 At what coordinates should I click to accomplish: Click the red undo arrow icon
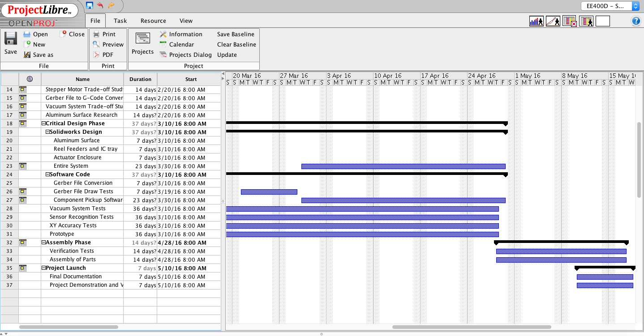click(100, 5)
